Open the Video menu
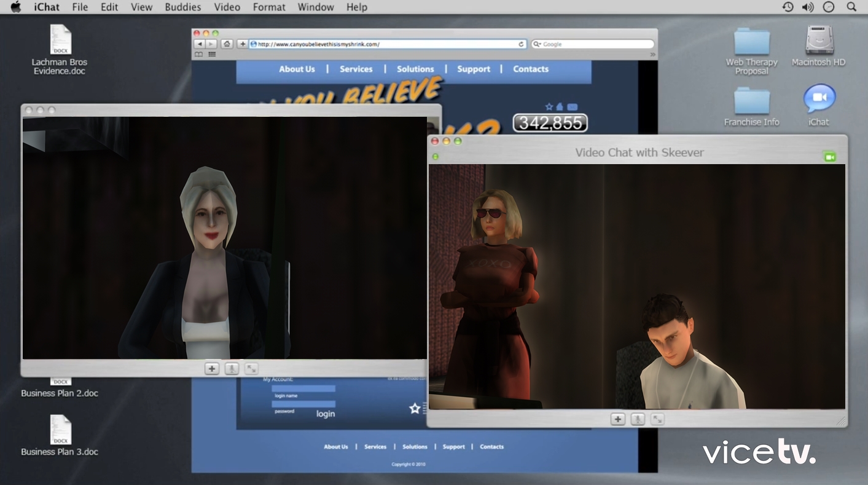The height and width of the screenshot is (485, 868). pyautogui.click(x=227, y=7)
